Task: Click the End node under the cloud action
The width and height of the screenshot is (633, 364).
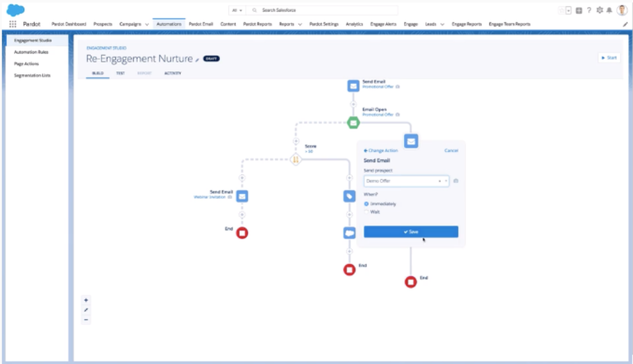Action: [349, 270]
